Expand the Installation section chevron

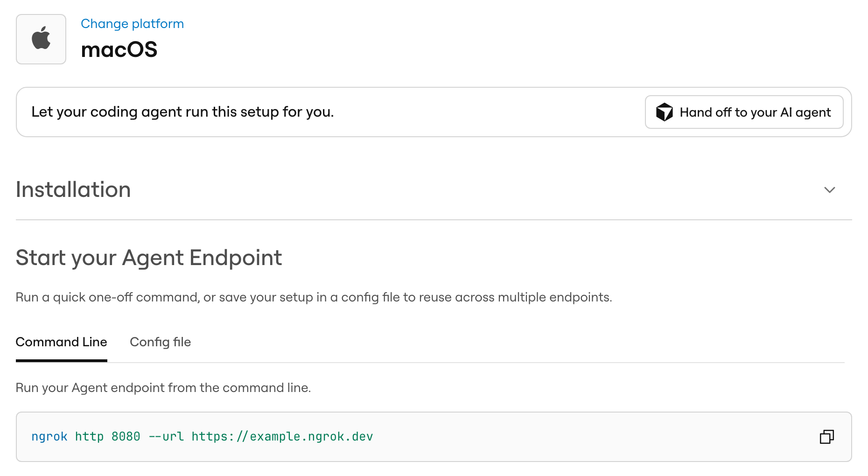coord(829,190)
